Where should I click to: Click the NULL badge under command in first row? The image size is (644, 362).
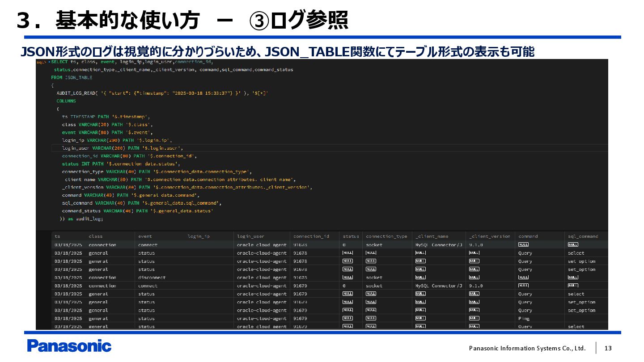pos(523,244)
